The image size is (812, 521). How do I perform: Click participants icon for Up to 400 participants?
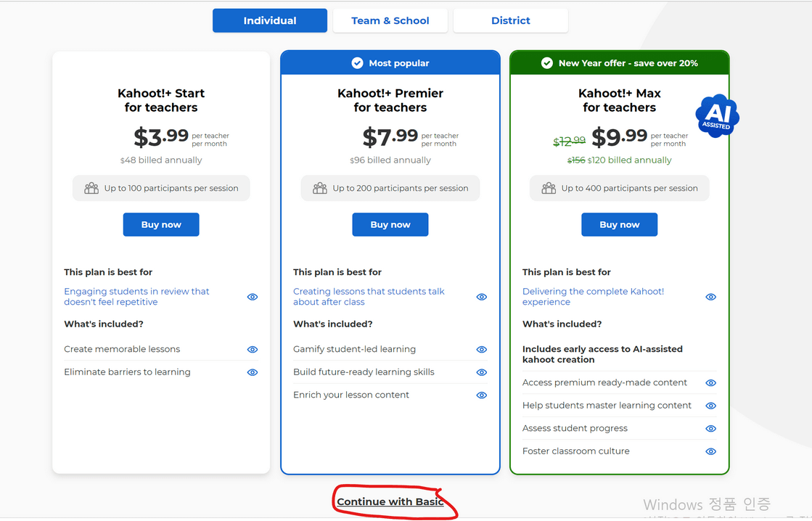pos(549,188)
